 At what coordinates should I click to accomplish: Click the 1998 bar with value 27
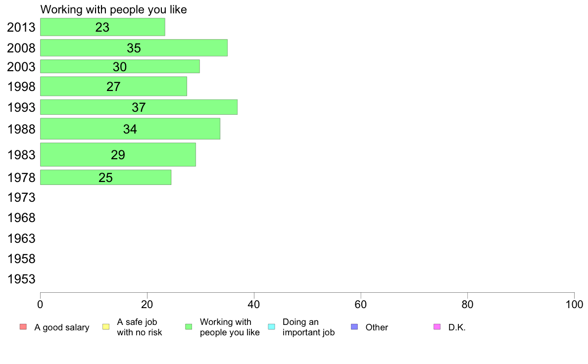click(114, 86)
